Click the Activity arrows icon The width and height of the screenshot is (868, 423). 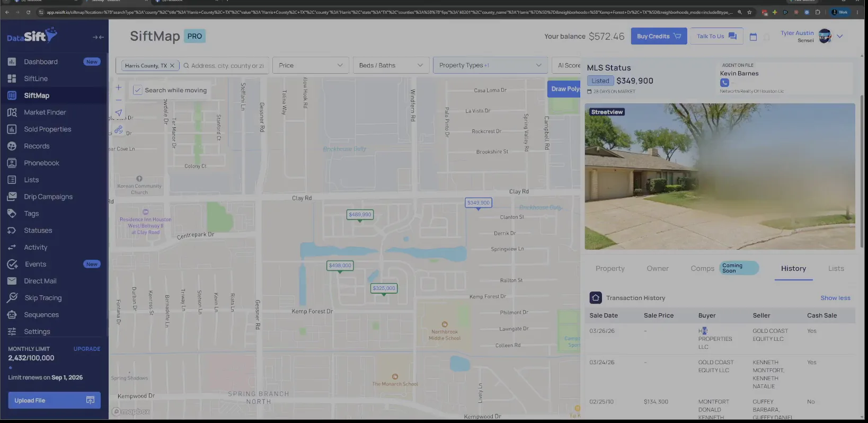coord(12,248)
